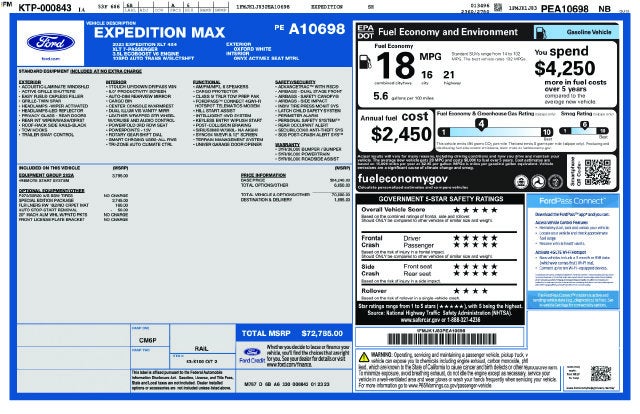
Task: Click the GOVERNMENT 5-STAR SAFETY RATINGS heading
Action: (x=441, y=199)
